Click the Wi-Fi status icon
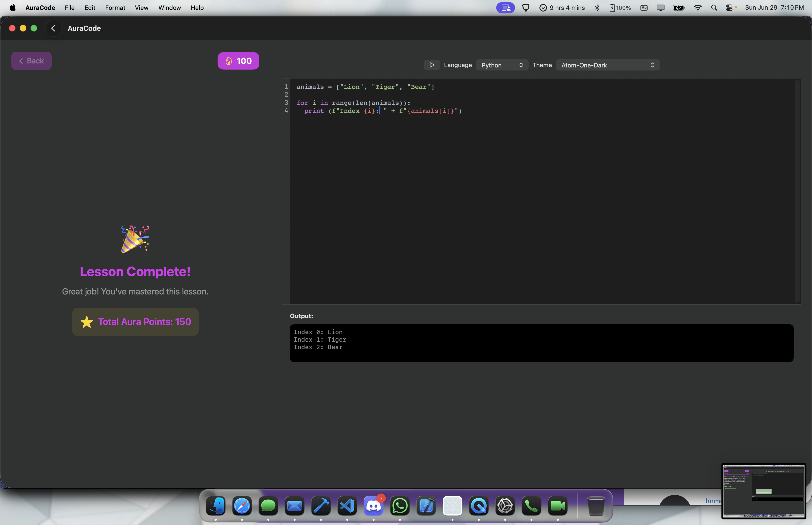The height and width of the screenshot is (525, 812). point(698,8)
